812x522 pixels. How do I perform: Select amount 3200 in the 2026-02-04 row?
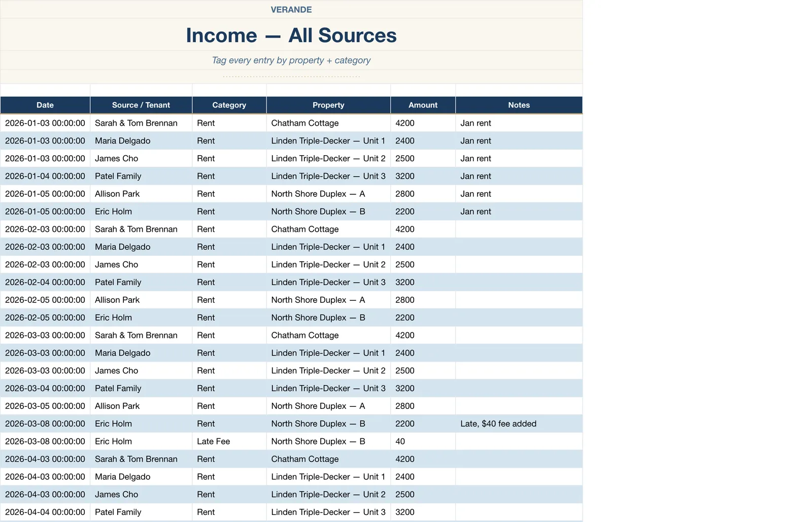[x=423, y=282]
